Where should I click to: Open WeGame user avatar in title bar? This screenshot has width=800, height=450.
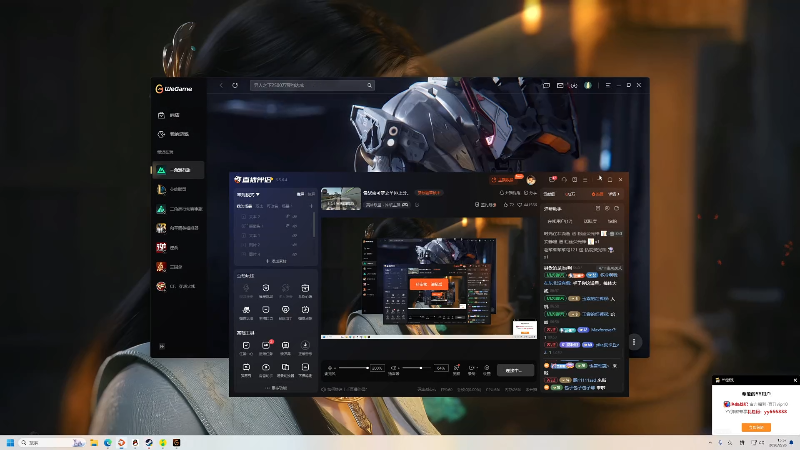click(588, 85)
